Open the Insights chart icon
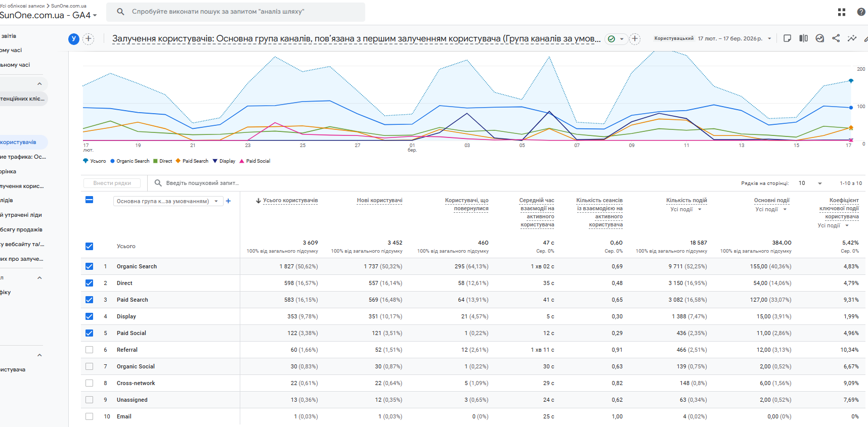 820,38
